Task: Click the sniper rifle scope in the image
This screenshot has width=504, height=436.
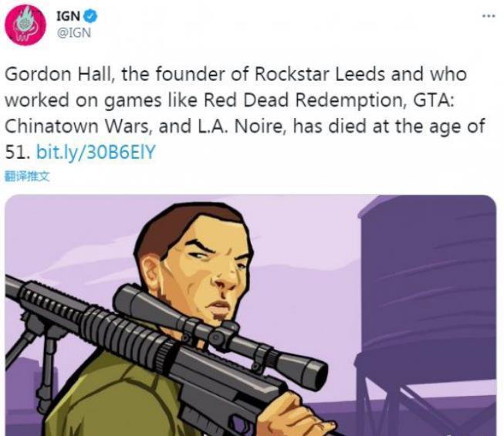Action: (x=232, y=332)
